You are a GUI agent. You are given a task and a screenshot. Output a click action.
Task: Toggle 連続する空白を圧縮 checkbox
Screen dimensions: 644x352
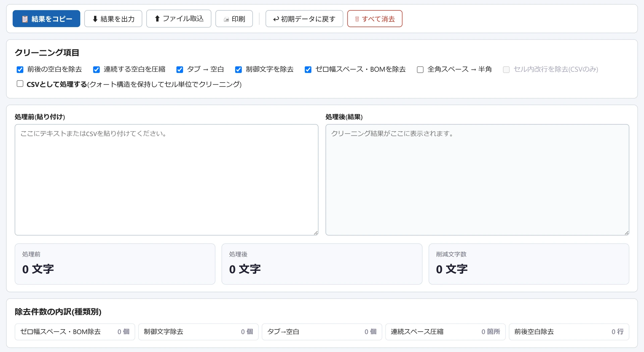(97, 69)
